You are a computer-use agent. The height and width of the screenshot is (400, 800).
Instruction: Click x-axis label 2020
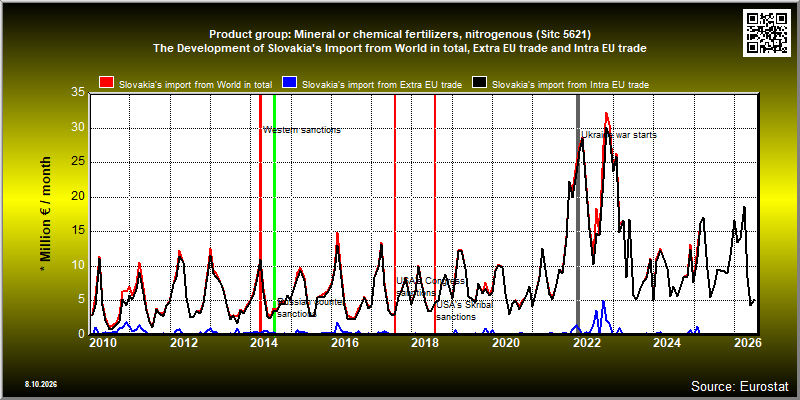click(x=505, y=342)
